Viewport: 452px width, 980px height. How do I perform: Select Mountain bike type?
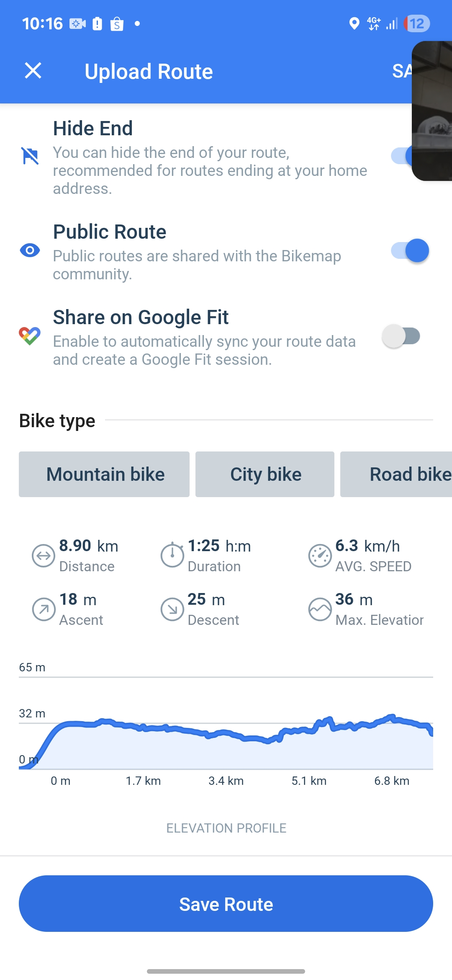click(104, 475)
